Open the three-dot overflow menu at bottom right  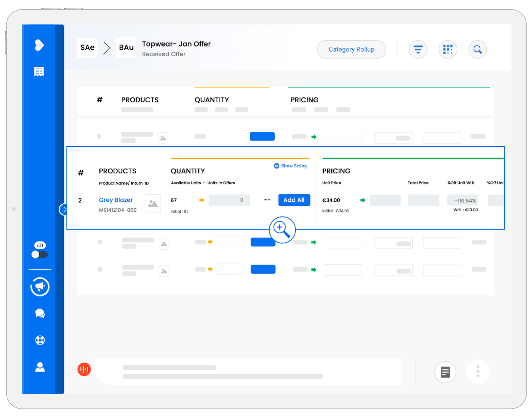click(477, 372)
